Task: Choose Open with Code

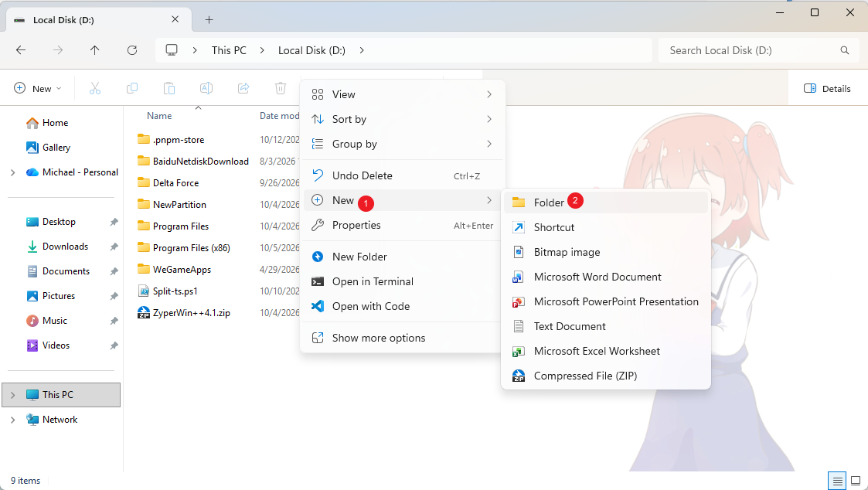Action: (x=403, y=306)
